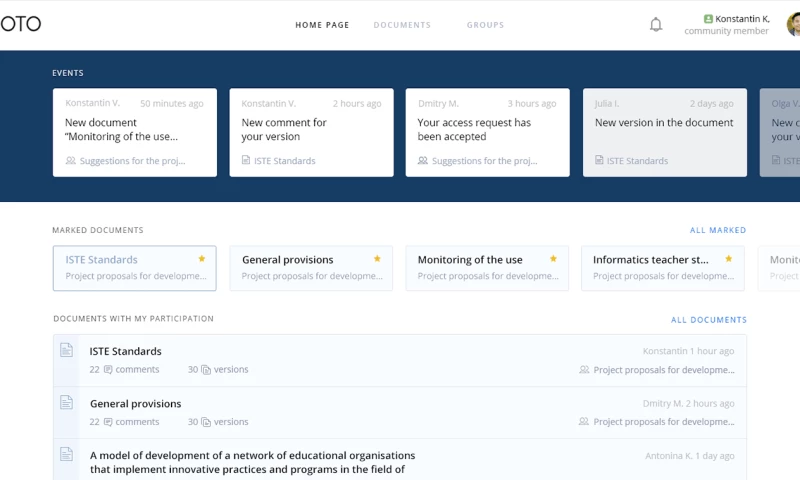
Task: Open Julia I. new version event card
Action: click(665, 132)
